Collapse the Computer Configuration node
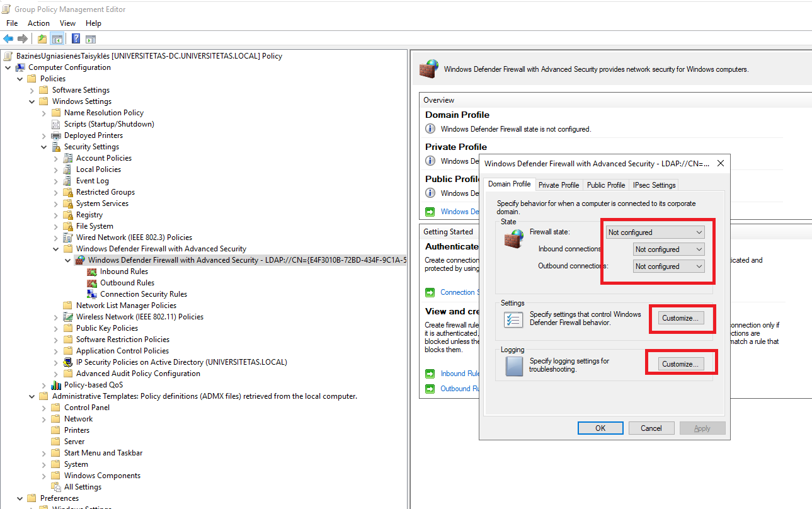812x509 pixels. coord(8,67)
